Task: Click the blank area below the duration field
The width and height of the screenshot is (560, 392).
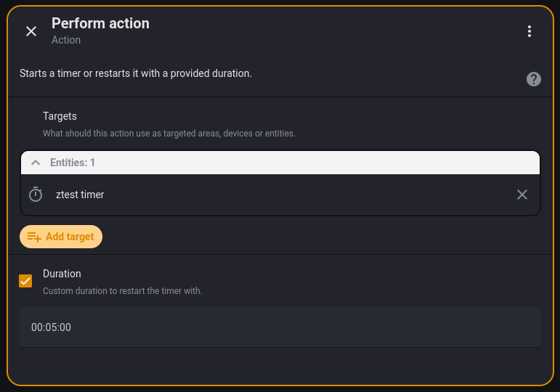Action: pos(280,366)
